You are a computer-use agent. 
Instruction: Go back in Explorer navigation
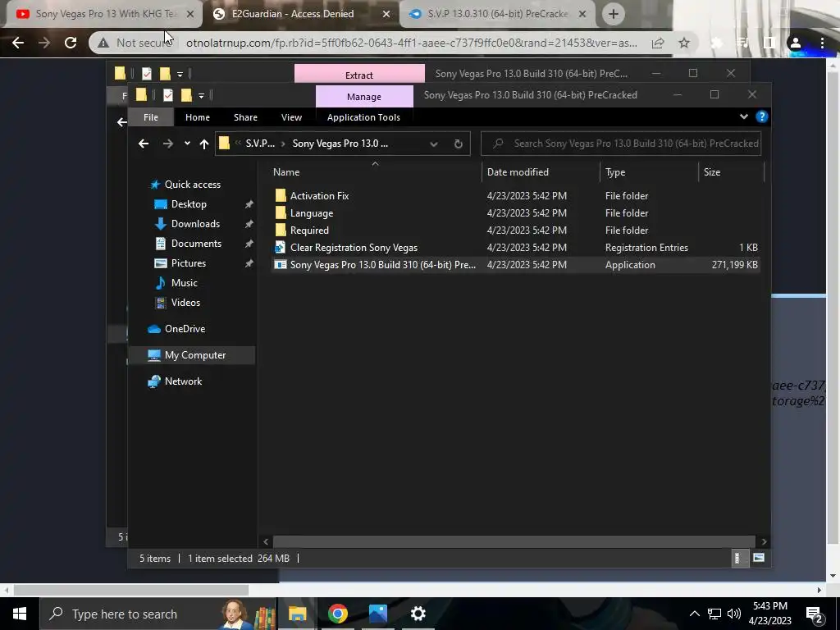(144, 144)
